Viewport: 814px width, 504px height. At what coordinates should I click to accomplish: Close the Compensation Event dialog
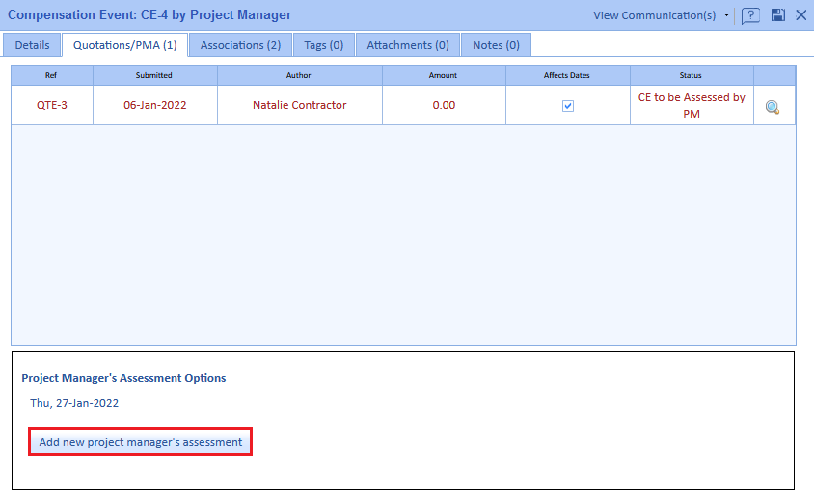tap(800, 15)
